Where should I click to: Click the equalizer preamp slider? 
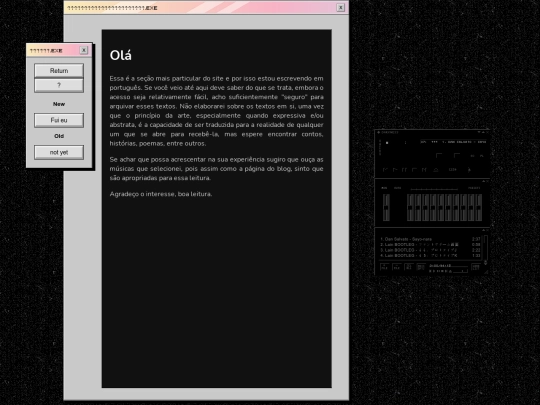click(386, 207)
